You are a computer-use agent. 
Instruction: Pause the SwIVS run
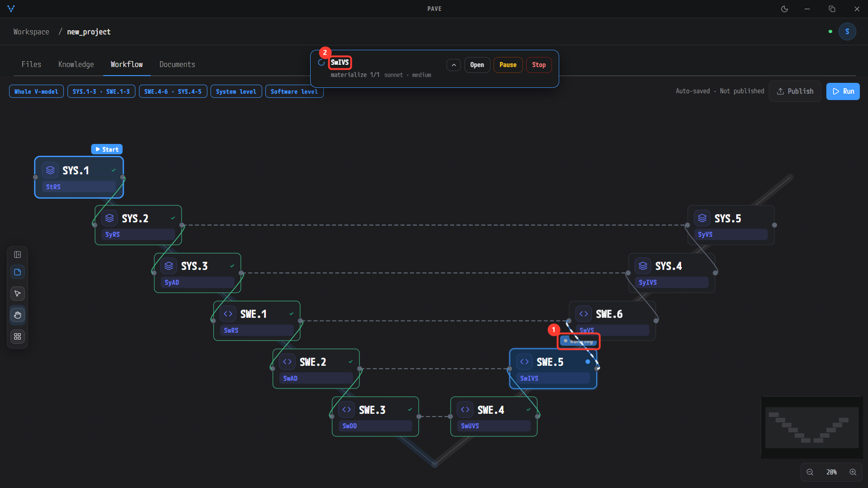(508, 65)
